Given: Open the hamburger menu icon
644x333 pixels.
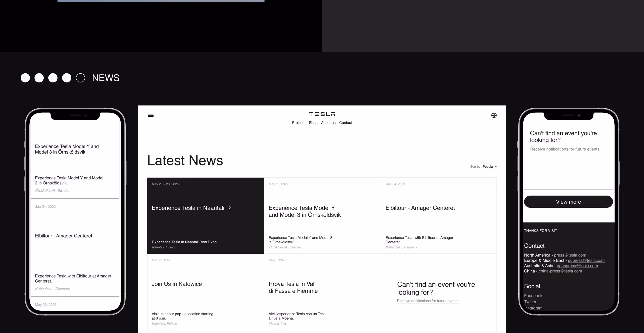Looking at the screenshot, I should tap(150, 115).
